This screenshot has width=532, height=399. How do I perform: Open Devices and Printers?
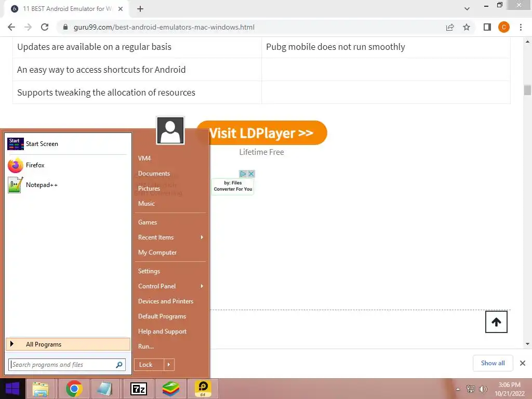point(166,301)
